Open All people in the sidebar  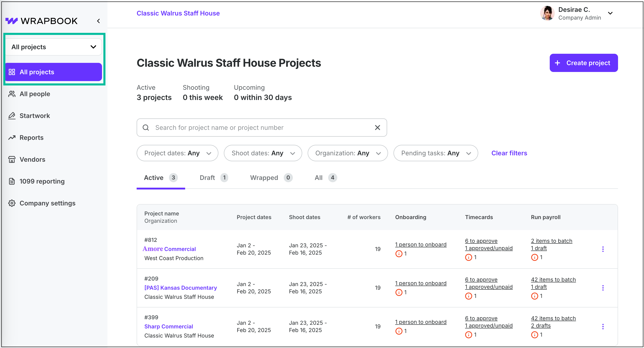coord(29,94)
